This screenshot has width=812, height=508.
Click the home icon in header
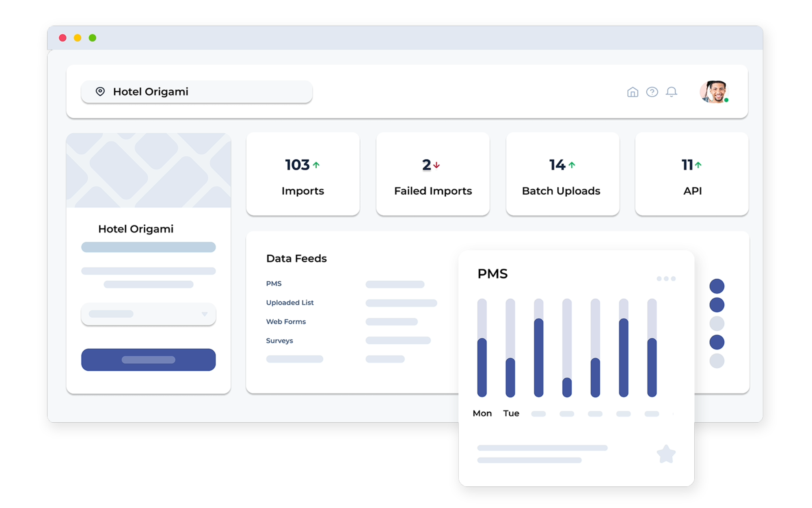click(x=633, y=92)
